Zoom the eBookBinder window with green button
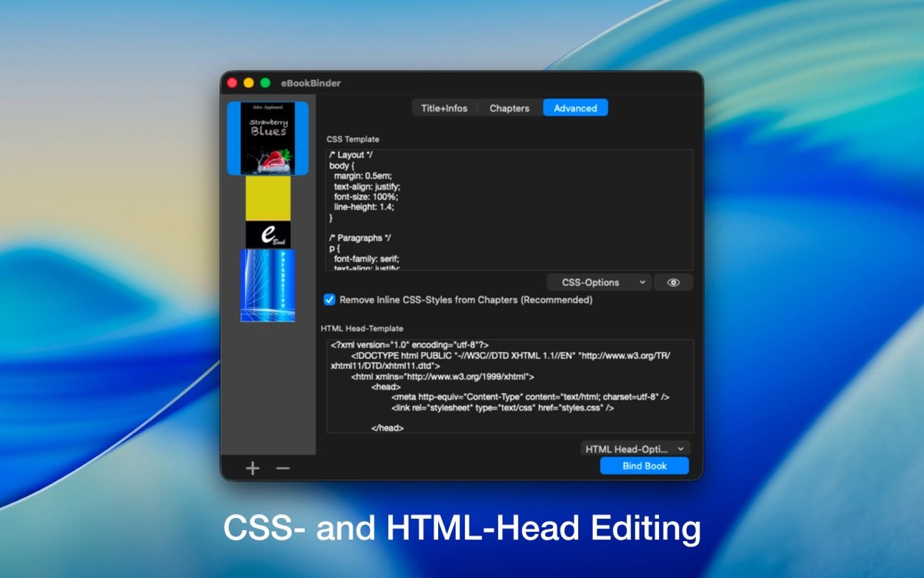Image resolution: width=924 pixels, height=578 pixels. (266, 83)
